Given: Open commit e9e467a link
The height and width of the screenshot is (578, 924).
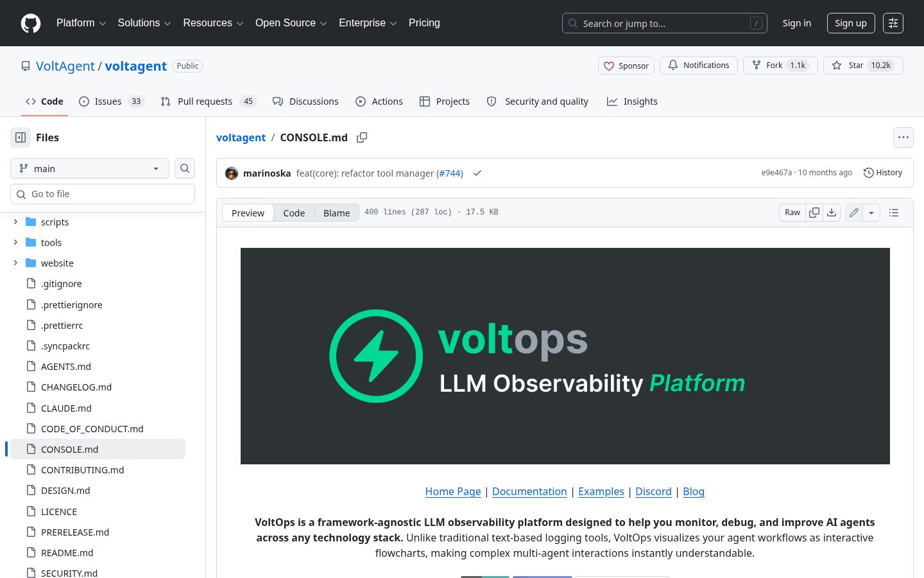Looking at the screenshot, I should pyautogui.click(x=776, y=173).
